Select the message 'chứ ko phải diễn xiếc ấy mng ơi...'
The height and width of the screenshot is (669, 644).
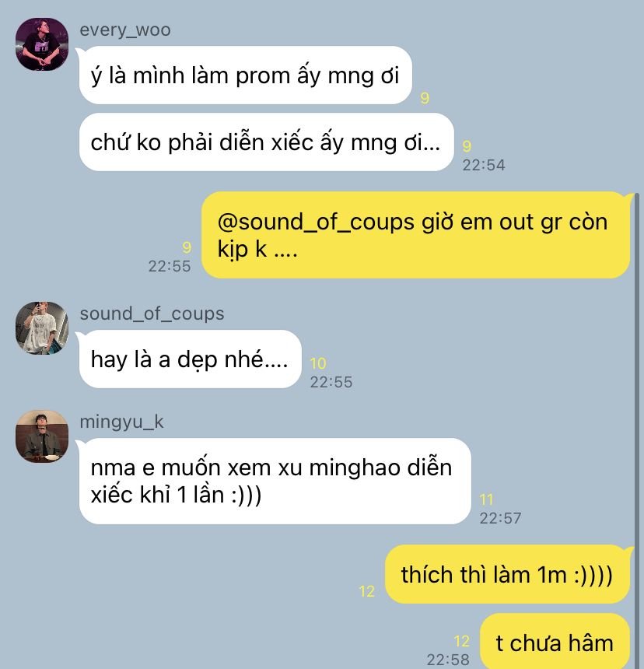[x=266, y=142]
